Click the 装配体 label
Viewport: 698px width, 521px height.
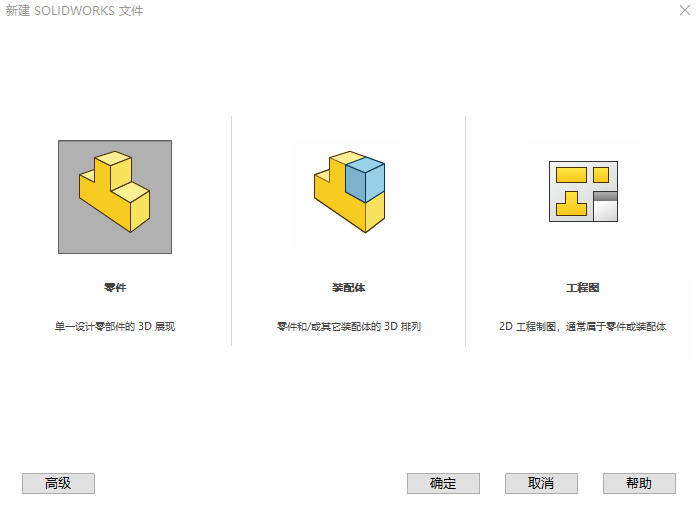tap(349, 288)
